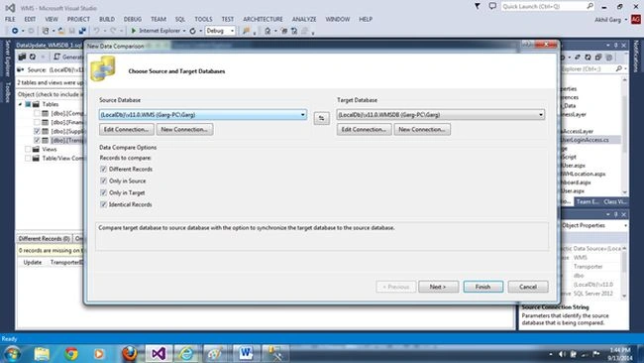Collapse the Tables tree node
Screen dimensions: 644x363
[20, 104]
